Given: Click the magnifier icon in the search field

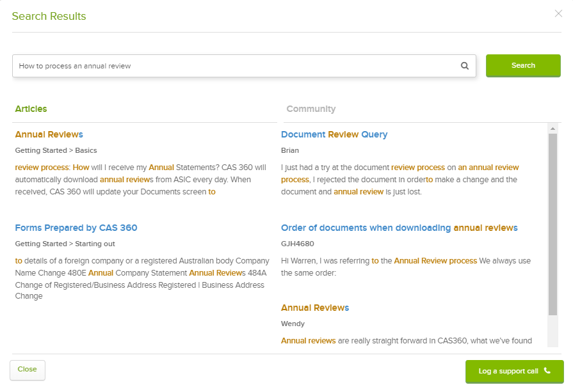Looking at the screenshot, I should point(465,66).
